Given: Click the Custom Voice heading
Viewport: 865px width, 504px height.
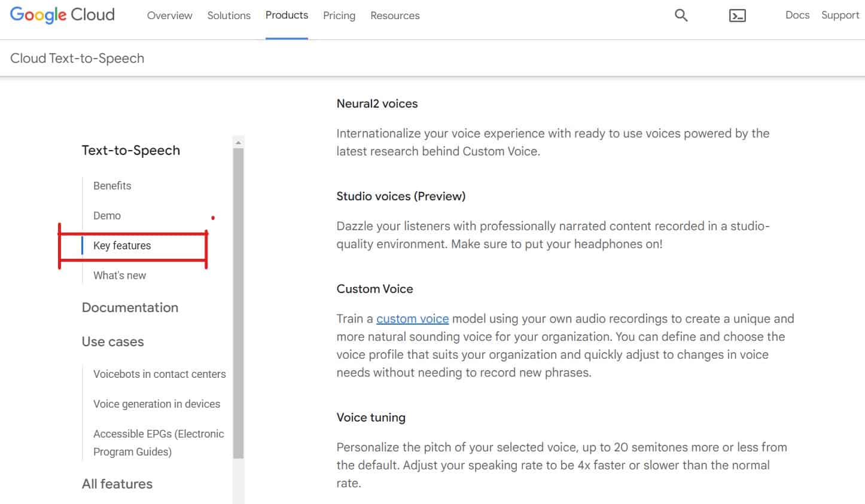Looking at the screenshot, I should (x=374, y=289).
